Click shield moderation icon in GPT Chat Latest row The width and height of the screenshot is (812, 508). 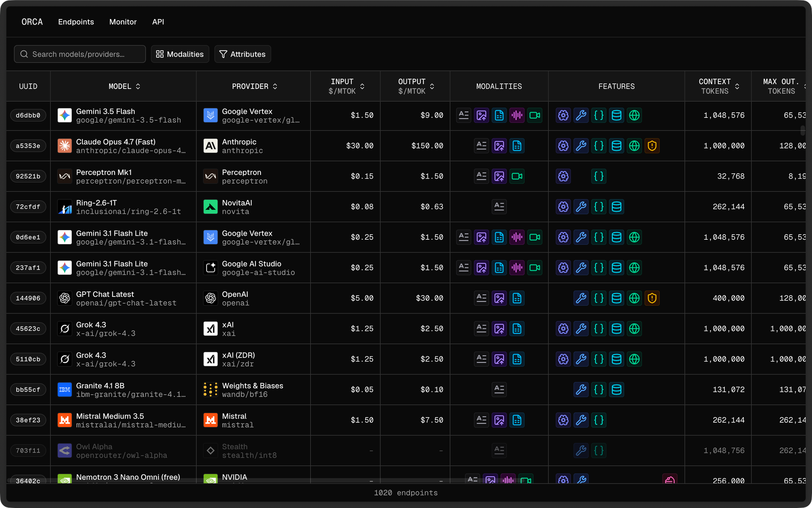pos(652,298)
